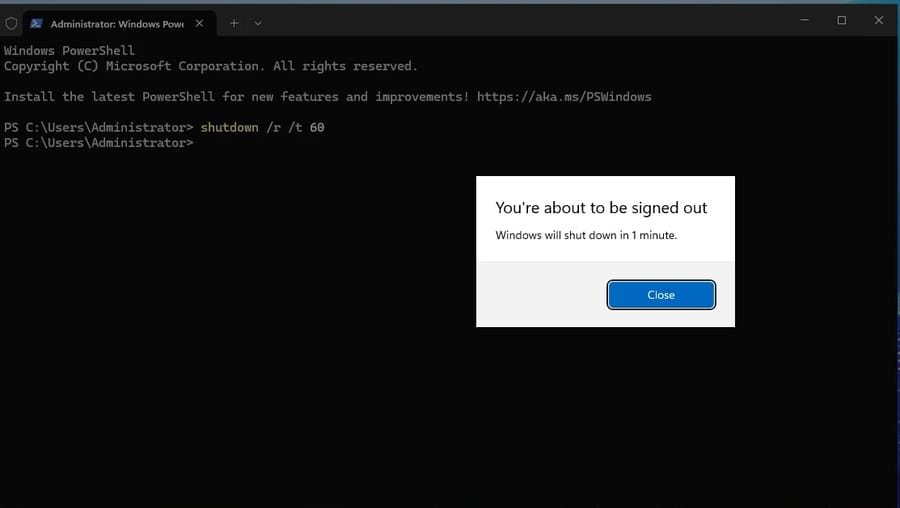Select the Administrator: Windows PowerShell tab
900x508 pixels.
(x=116, y=23)
